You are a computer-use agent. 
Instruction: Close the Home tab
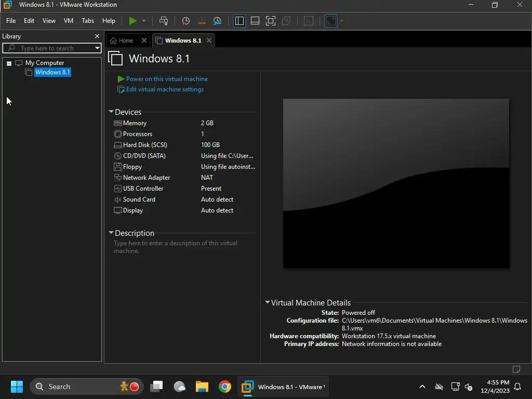coord(144,41)
